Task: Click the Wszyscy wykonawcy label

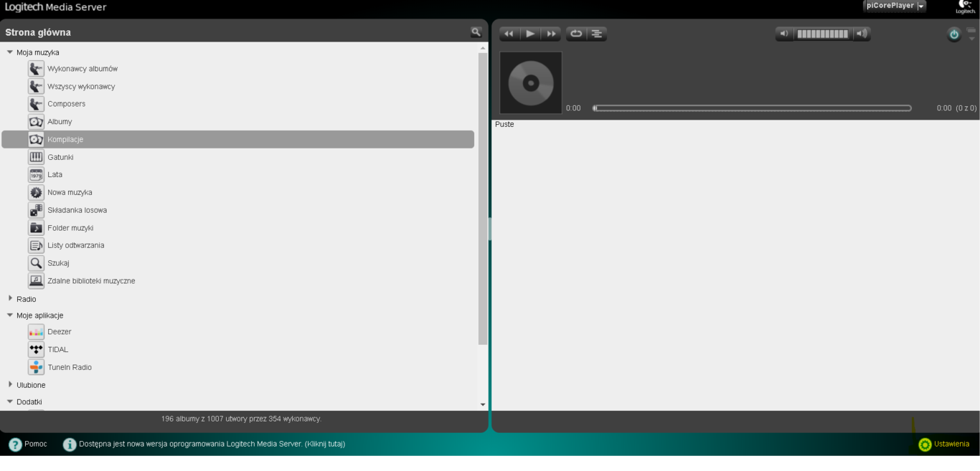Action: (81, 87)
